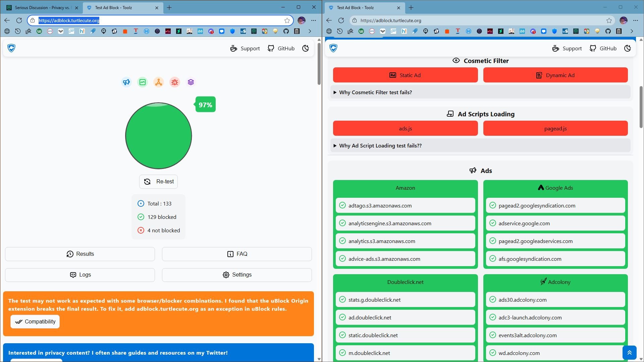Select the 'Test Ad Block - Toolz' tab, right window
The image size is (644, 362).
(x=364, y=8)
